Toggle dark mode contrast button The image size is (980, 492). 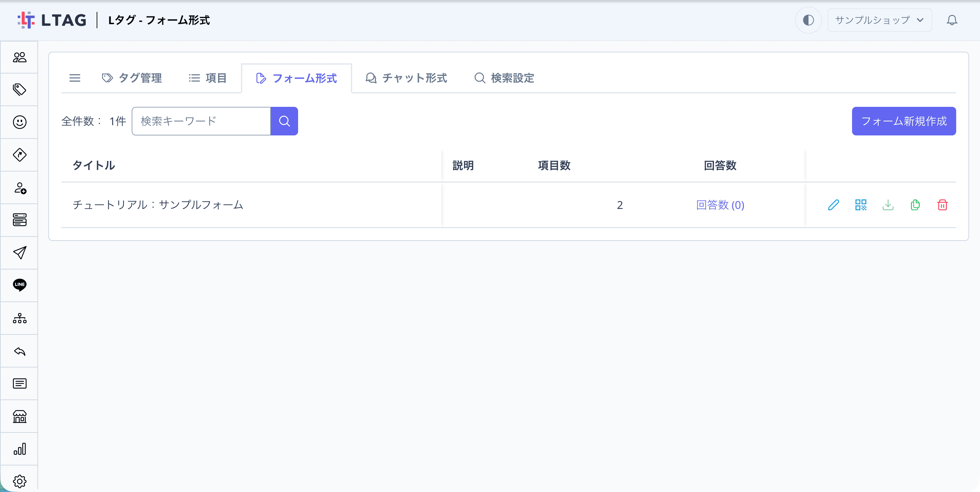click(x=808, y=20)
